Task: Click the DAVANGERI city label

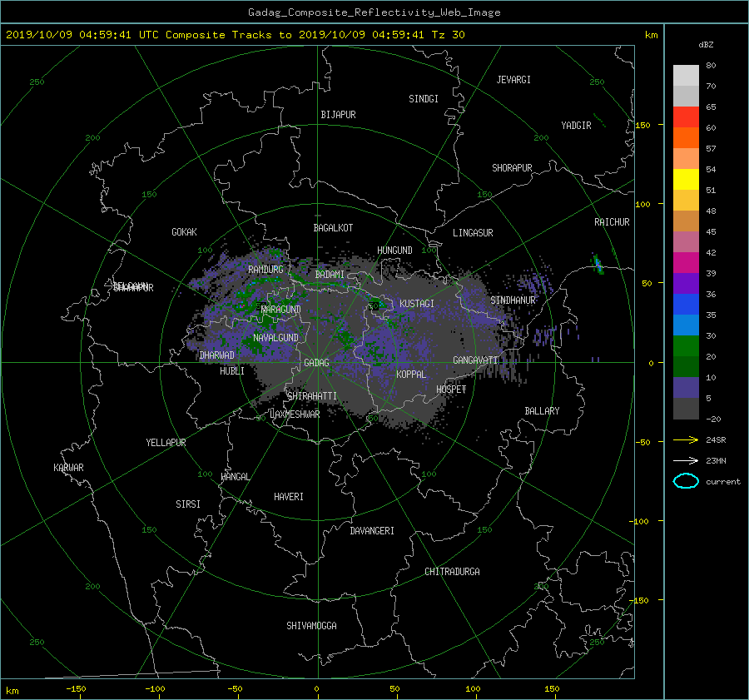Action: point(372,531)
